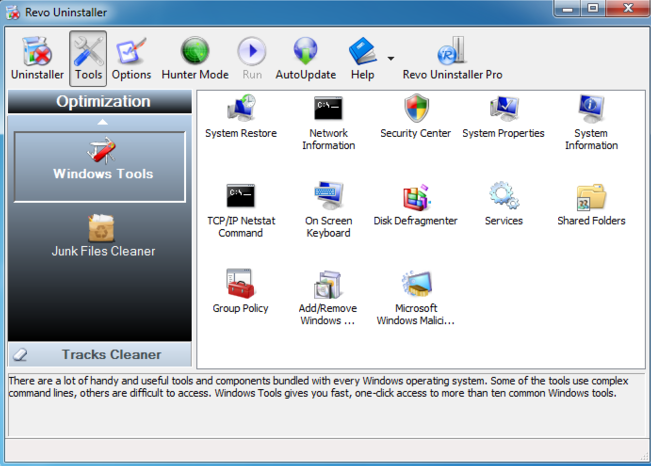Launch Group Policy toolbox icon

(240, 284)
